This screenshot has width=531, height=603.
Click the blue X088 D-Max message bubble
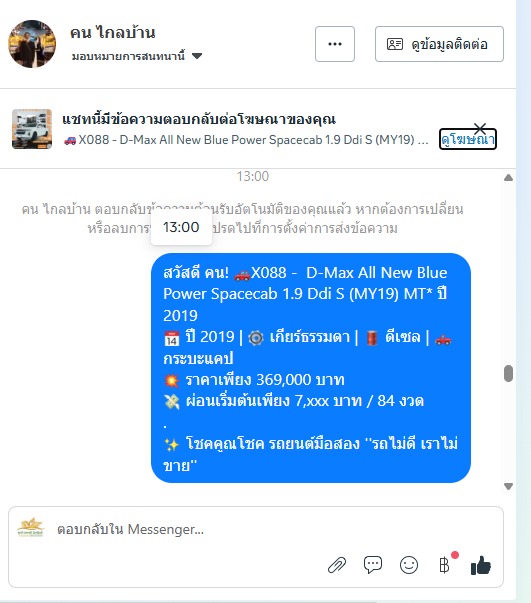[x=311, y=368]
